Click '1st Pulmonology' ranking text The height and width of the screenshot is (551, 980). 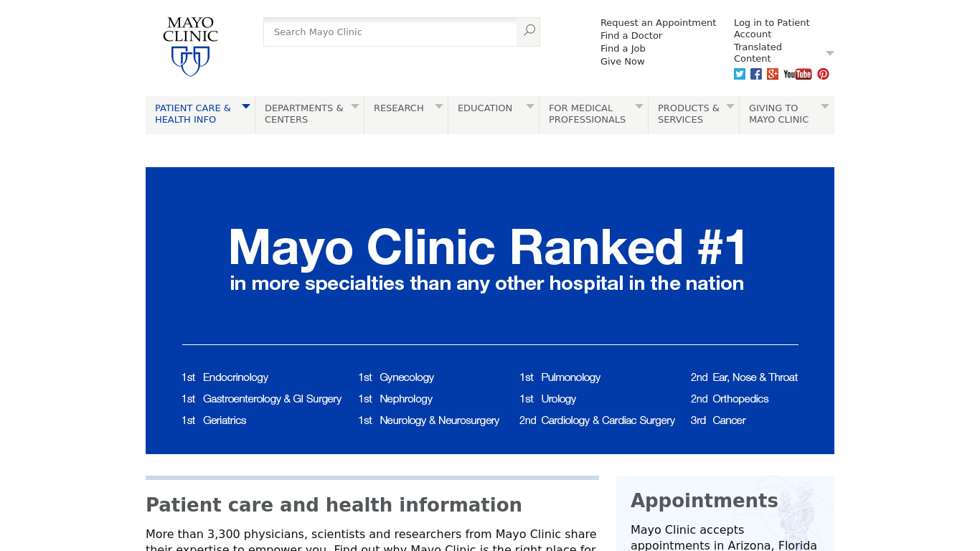tap(560, 377)
